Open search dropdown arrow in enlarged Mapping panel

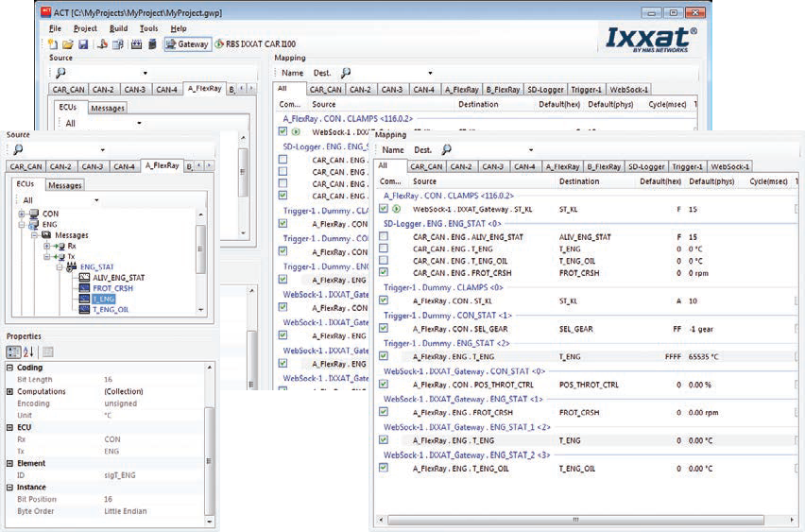531,150
